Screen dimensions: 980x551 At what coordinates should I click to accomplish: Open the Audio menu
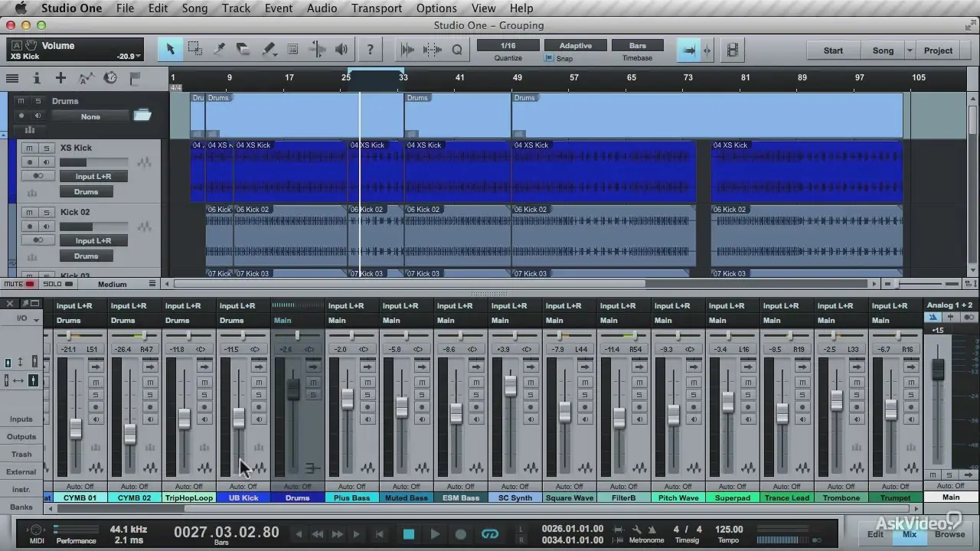(x=322, y=8)
